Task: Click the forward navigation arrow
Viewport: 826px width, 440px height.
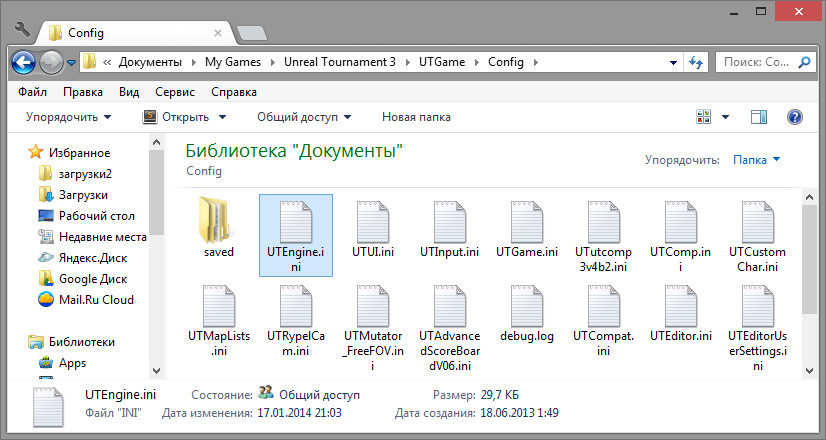Action: pyautogui.click(x=51, y=63)
